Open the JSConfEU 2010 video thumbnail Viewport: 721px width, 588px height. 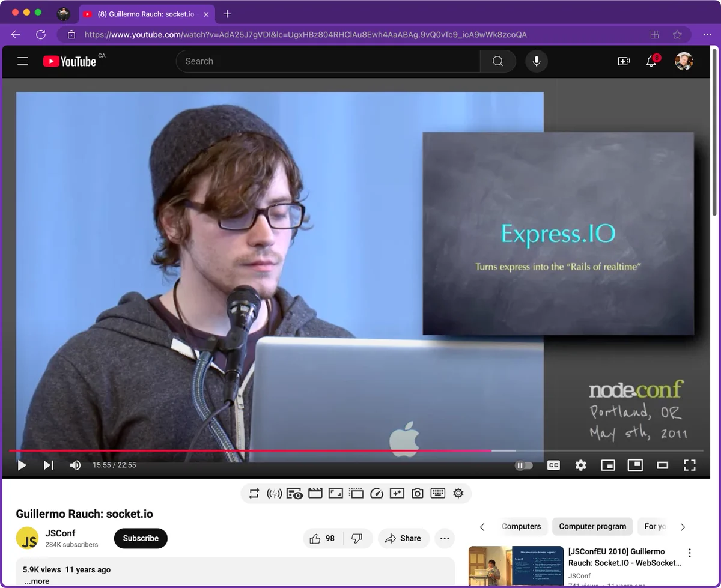(x=516, y=565)
